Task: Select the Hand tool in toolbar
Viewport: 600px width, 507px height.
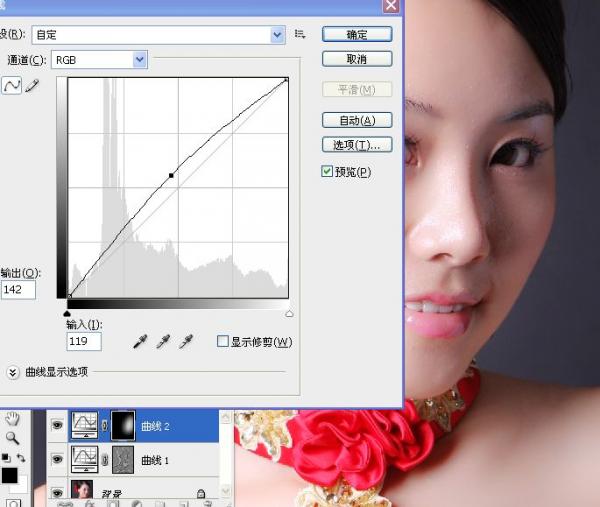Action: [x=12, y=419]
